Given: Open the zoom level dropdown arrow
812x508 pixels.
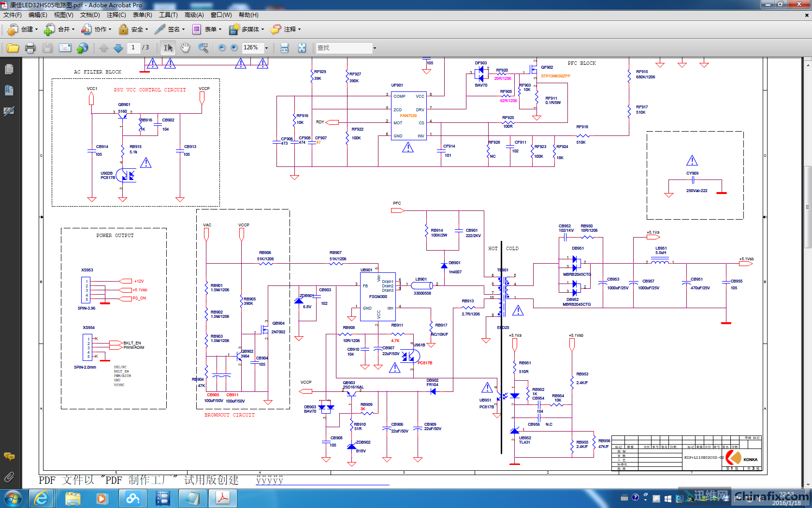Looking at the screenshot, I should pos(266,48).
